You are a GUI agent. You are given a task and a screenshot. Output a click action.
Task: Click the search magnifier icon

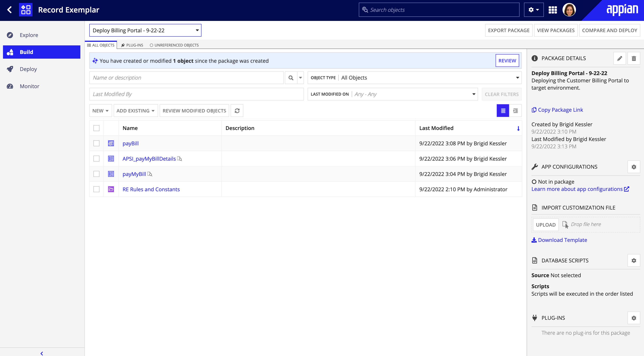(291, 78)
